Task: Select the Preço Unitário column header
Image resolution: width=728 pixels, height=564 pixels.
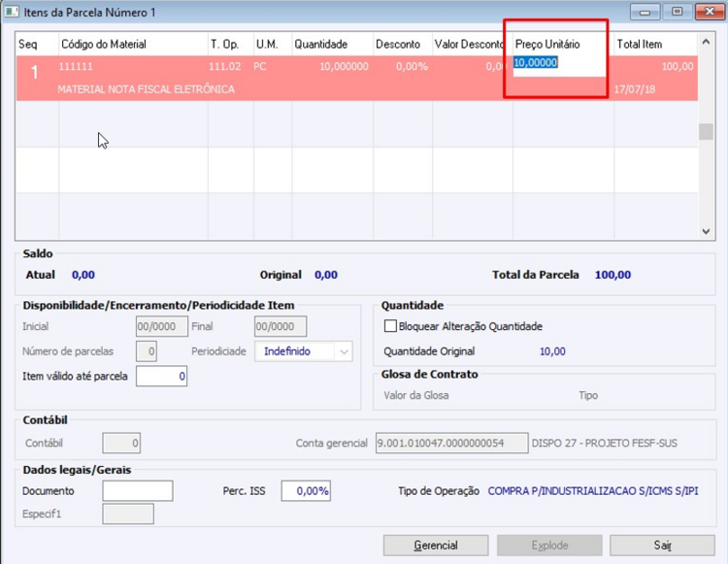Action: (x=547, y=44)
